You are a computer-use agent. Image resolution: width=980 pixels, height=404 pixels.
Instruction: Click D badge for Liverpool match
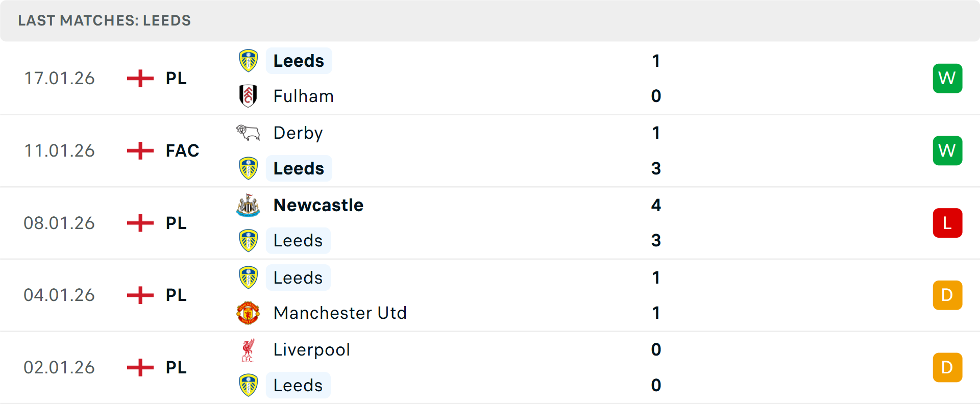coord(947,367)
